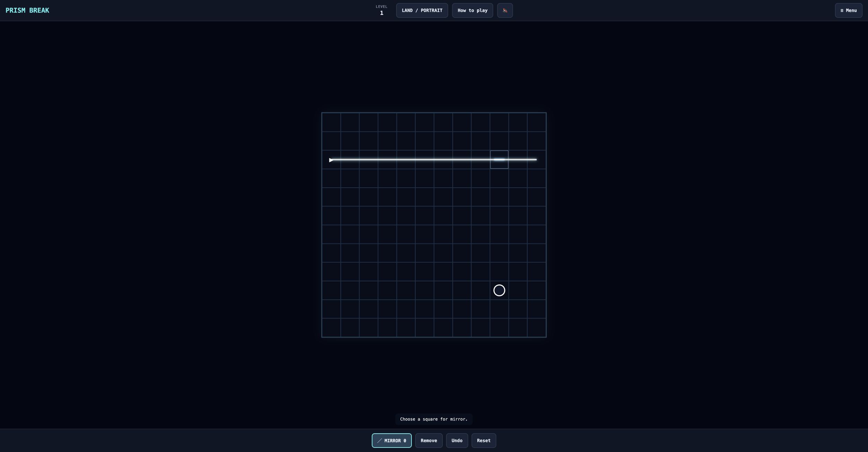This screenshot has width=868, height=452.
Task: Click the 'Choose a square for mirror.' hint
Action: click(434, 419)
